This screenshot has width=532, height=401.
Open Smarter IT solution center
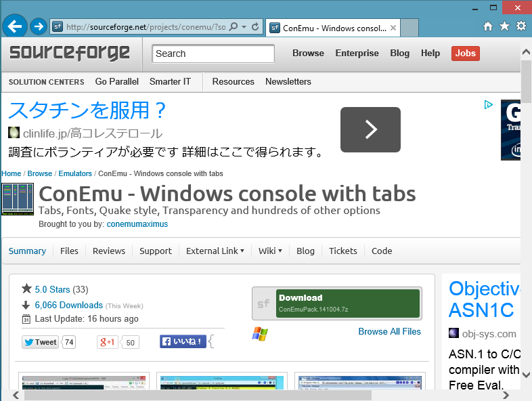click(170, 82)
